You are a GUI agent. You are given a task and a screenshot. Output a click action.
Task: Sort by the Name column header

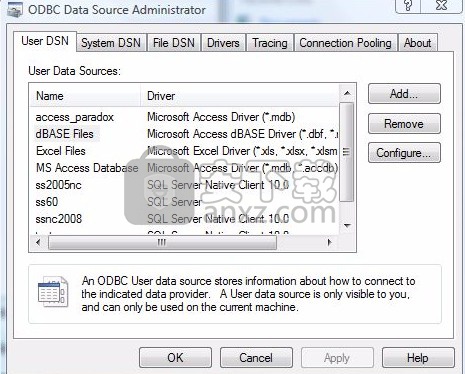click(85, 96)
